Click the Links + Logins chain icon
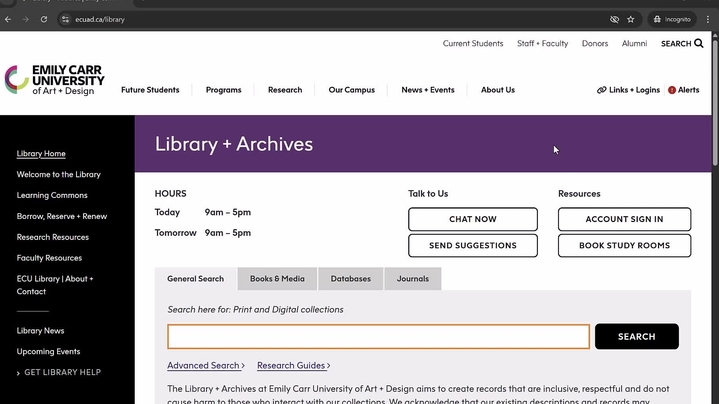 tap(602, 90)
